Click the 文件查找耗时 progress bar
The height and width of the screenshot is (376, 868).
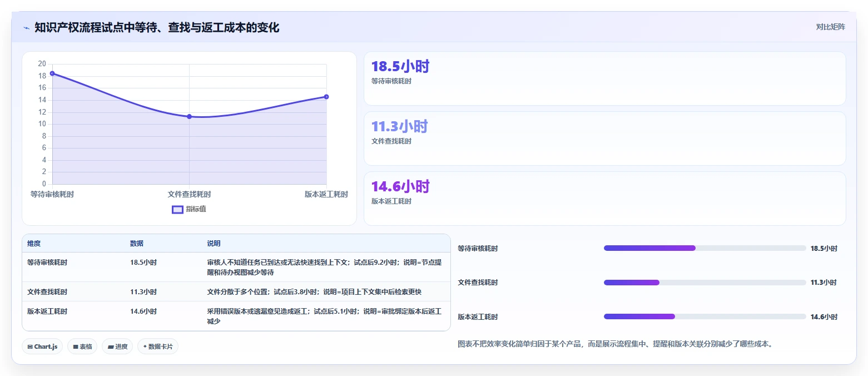click(x=705, y=283)
